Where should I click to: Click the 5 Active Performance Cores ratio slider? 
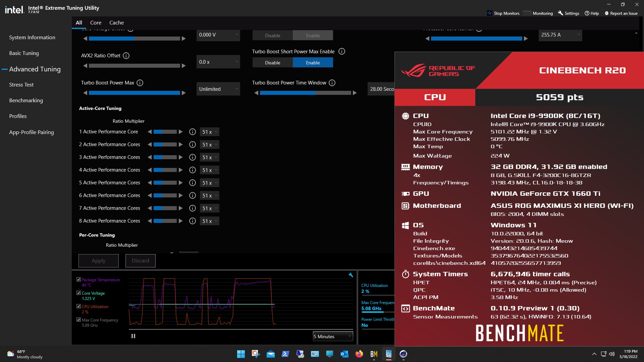165,183
